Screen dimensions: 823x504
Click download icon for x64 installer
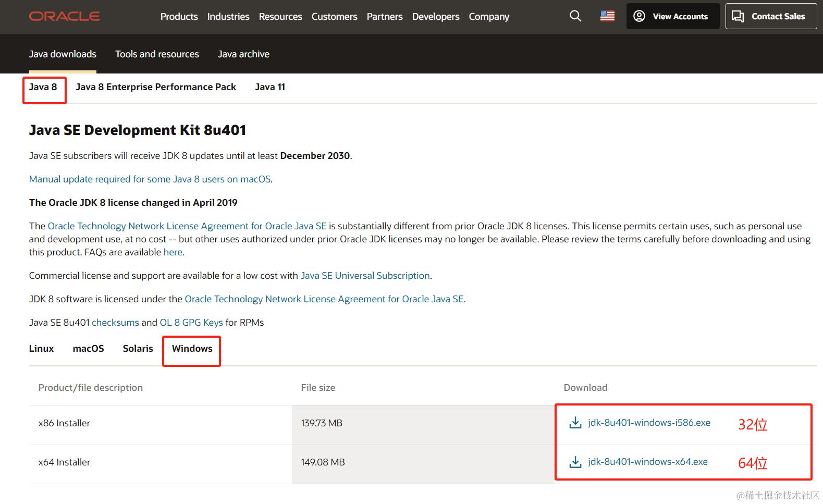575,462
